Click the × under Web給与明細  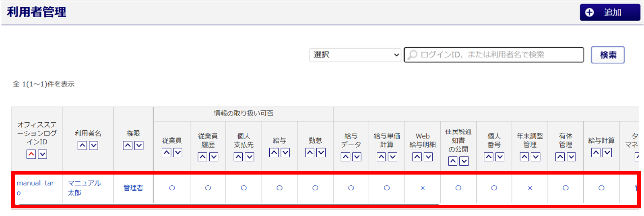(423, 188)
